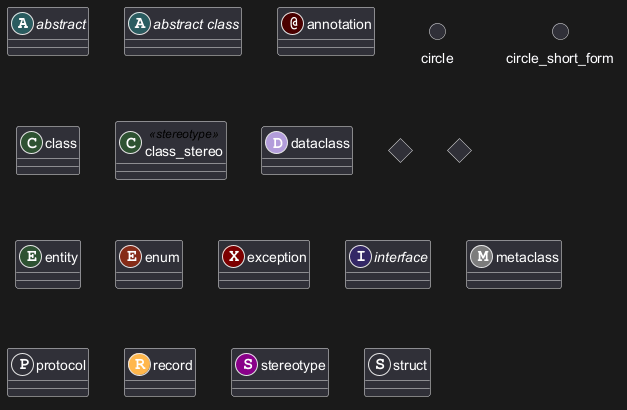Click the S icon on struct
The image size is (627, 410).
[379, 365]
